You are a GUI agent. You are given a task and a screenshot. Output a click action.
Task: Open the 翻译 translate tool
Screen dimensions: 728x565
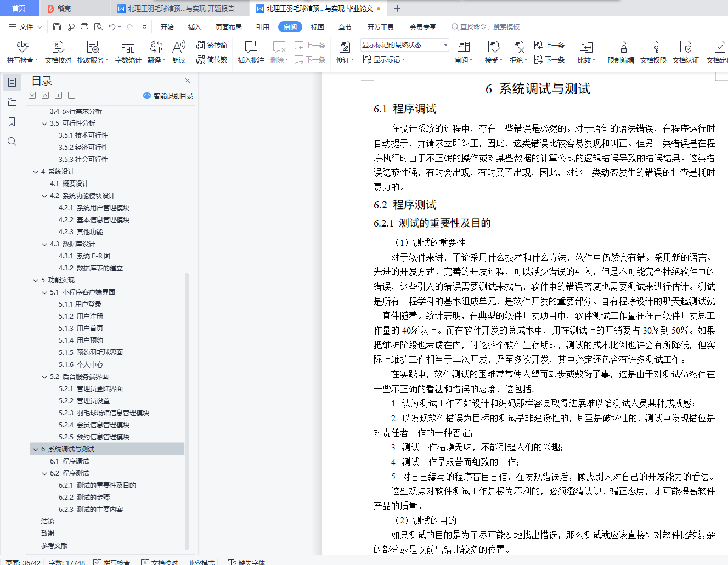[156, 52]
